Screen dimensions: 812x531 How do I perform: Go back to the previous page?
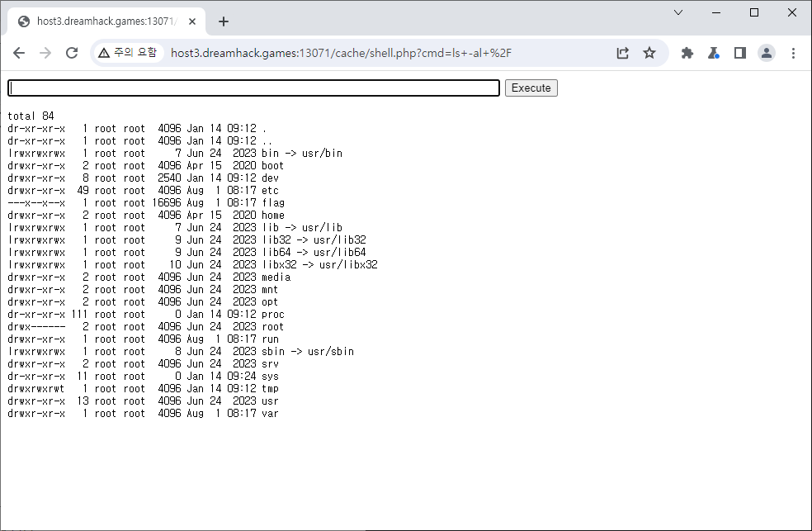tap(19, 53)
